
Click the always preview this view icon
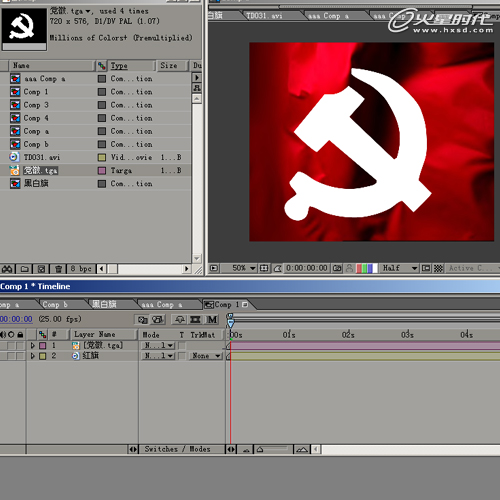pos(214,268)
